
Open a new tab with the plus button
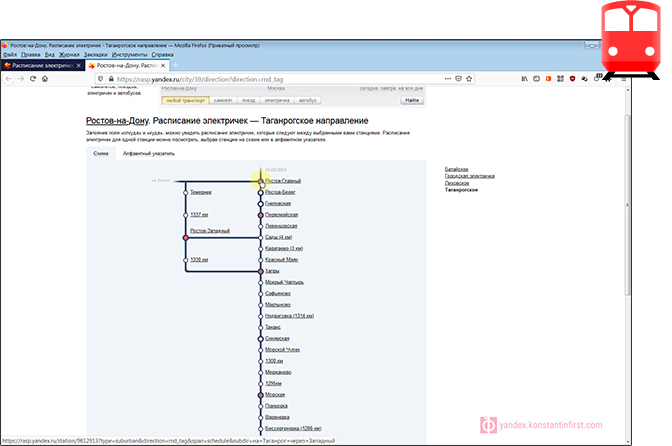[175, 65]
